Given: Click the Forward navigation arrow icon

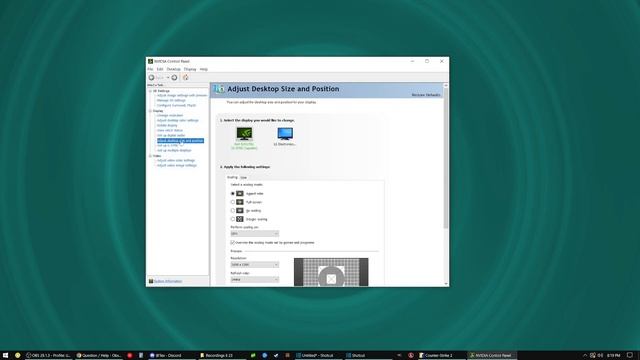Looking at the screenshot, I should click(x=174, y=78).
